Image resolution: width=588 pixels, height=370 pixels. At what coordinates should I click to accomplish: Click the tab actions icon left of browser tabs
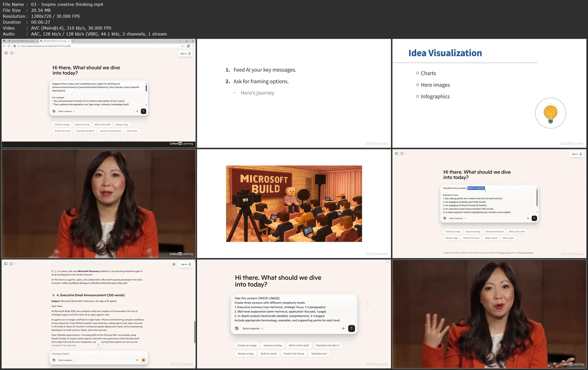pyautogui.click(x=4, y=41)
